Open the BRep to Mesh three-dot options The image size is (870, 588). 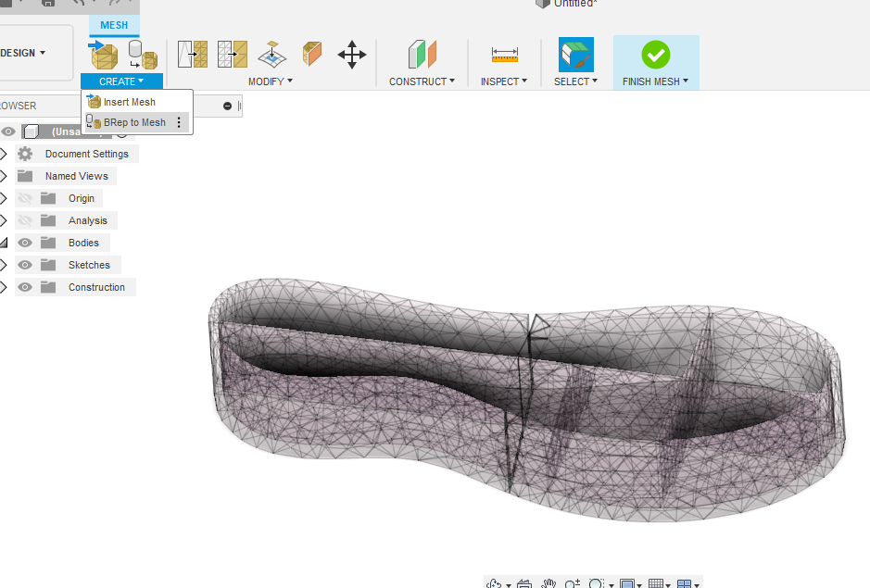[x=179, y=122]
